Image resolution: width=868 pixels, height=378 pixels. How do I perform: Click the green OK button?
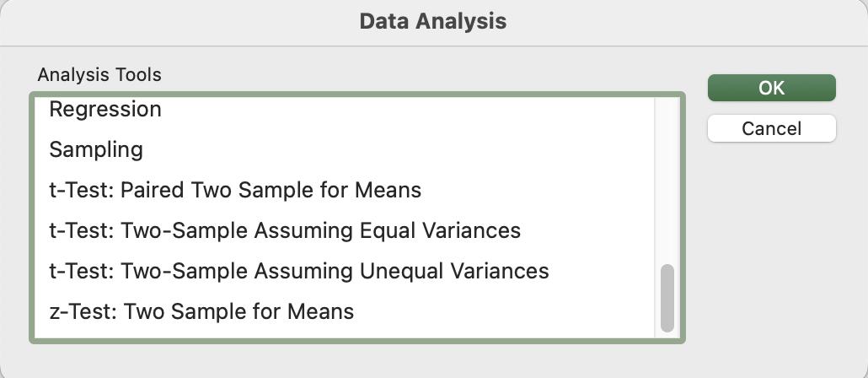click(x=772, y=88)
